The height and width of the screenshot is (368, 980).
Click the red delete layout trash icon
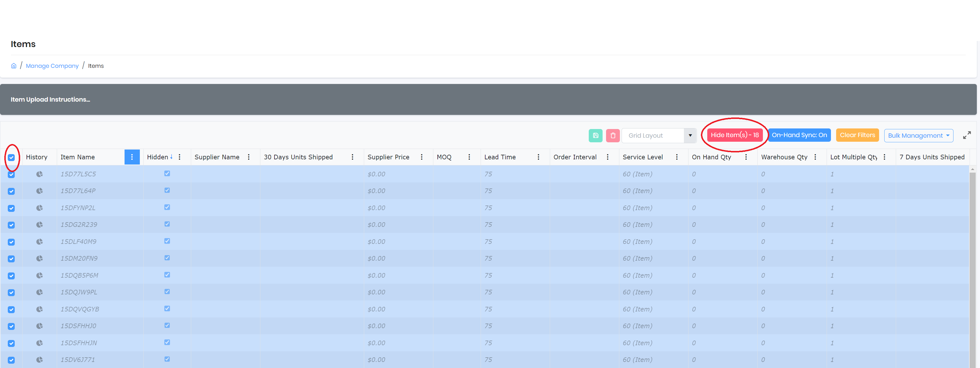pyautogui.click(x=612, y=136)
